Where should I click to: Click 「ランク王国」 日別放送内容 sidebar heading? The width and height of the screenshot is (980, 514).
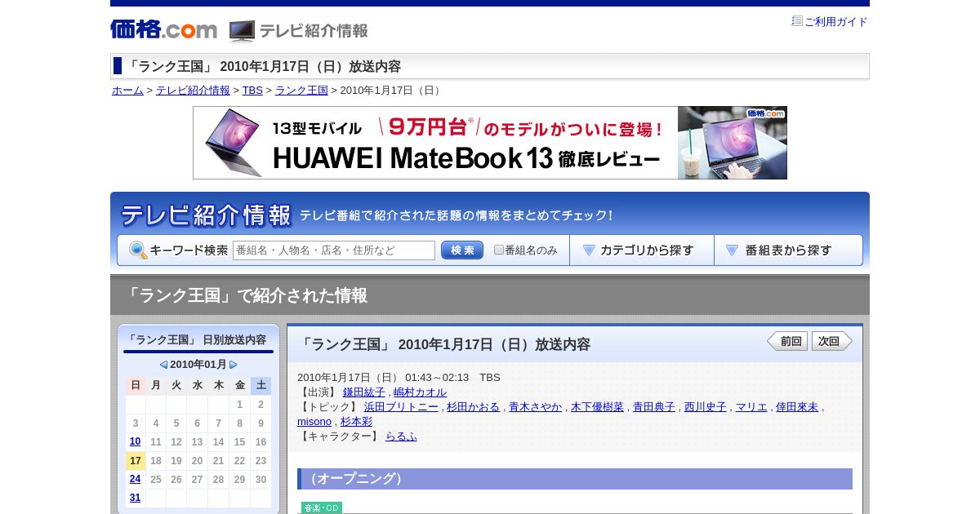(x=196, y=339)
